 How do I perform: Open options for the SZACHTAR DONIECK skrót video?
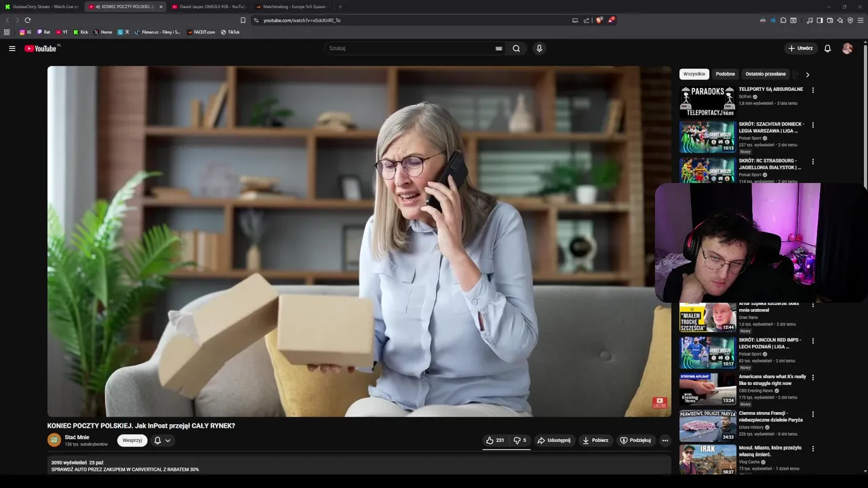coord(812,125)
